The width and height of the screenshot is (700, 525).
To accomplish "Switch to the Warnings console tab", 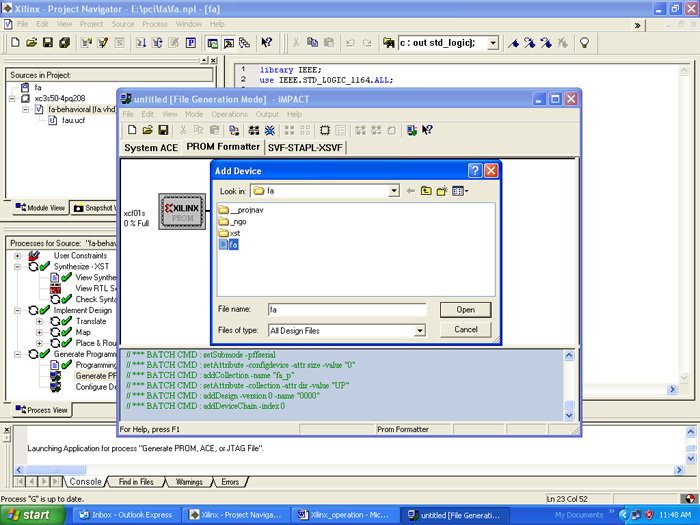I will coord(189,482).
